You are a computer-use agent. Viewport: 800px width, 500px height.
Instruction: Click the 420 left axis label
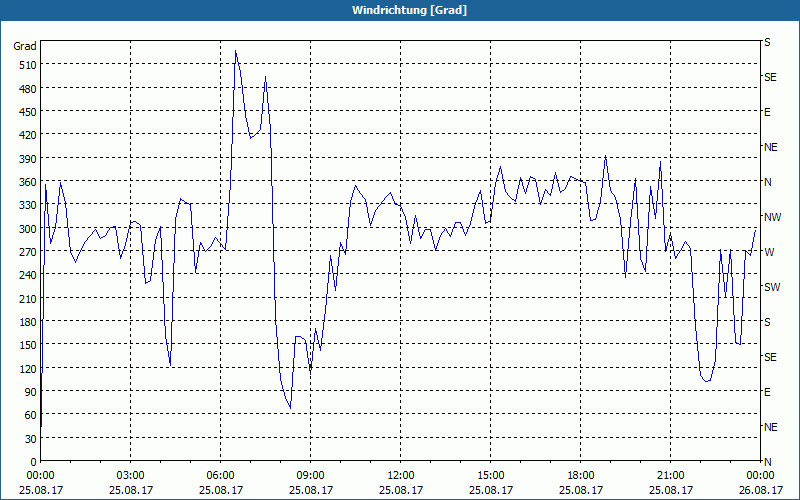pos(28,135)
